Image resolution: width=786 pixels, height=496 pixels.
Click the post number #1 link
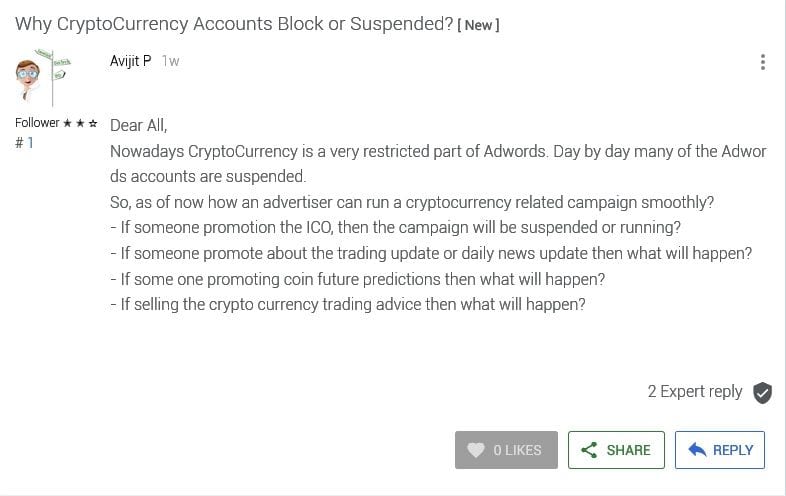[x=24, y=143]
